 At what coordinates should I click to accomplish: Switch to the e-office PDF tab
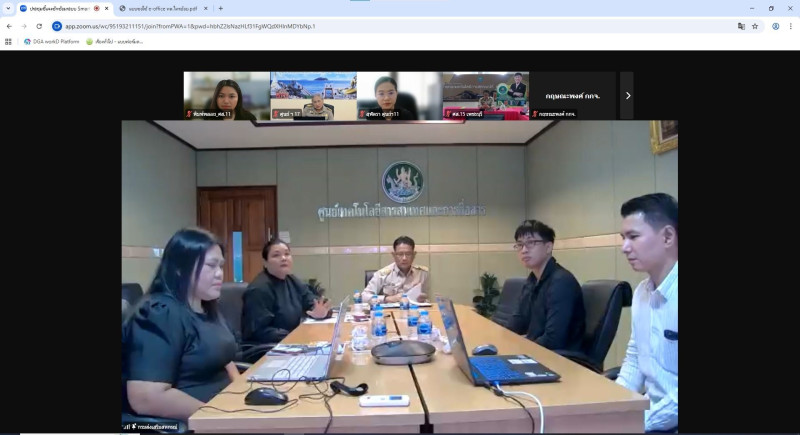tap(160, 8)
